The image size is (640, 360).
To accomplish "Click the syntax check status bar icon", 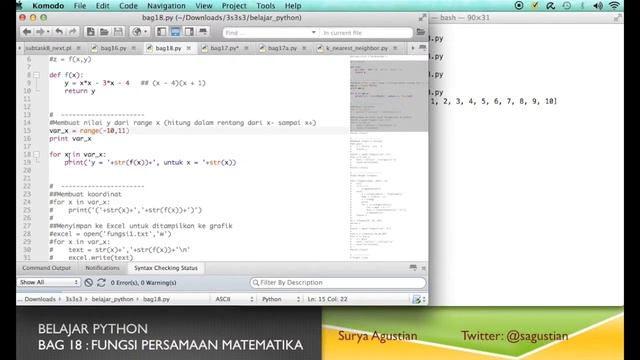I will 416,300.
